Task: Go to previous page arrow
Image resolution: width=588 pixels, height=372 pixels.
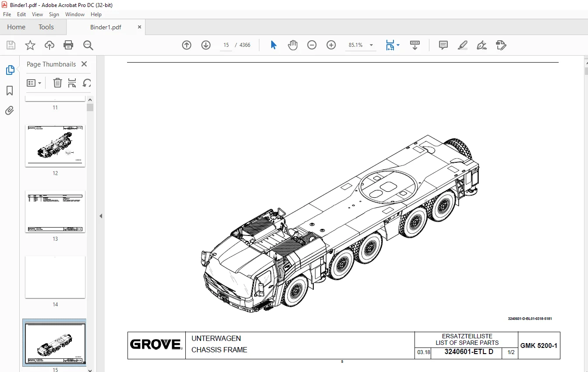Action: pyautogui.click(x=187, y=45)
